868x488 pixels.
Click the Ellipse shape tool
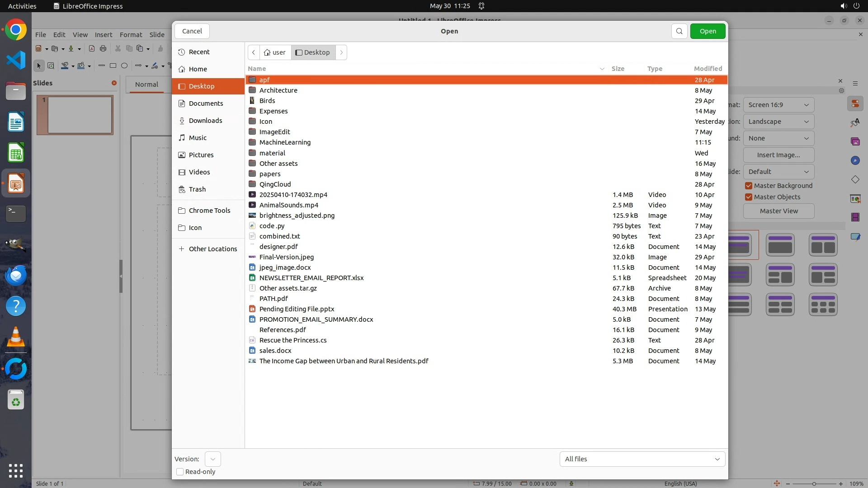tap(124, 66)
